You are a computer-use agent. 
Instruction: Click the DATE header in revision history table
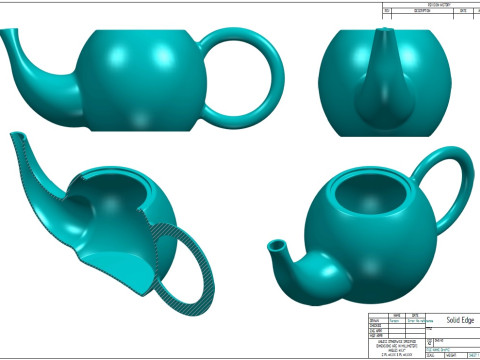point(463,11)
